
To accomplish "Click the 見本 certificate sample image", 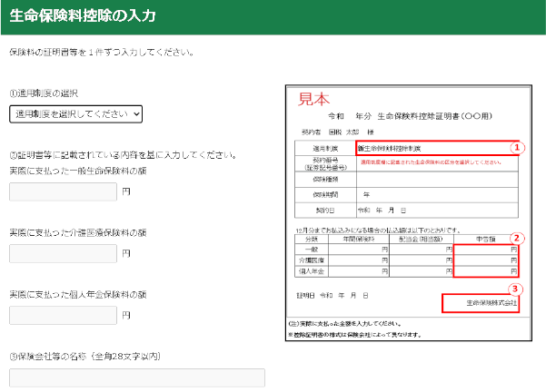I will pos(409,213).
